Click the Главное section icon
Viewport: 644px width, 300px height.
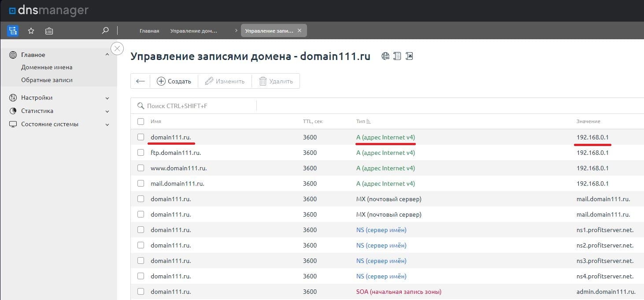click(x=13, y=55)
